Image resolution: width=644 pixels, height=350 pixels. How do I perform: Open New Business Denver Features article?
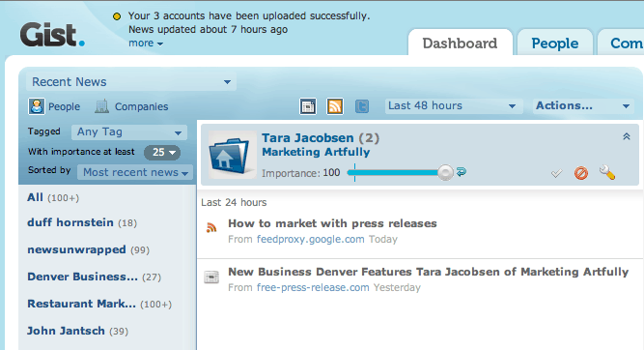pyautogui.click(x=429, y=272)
